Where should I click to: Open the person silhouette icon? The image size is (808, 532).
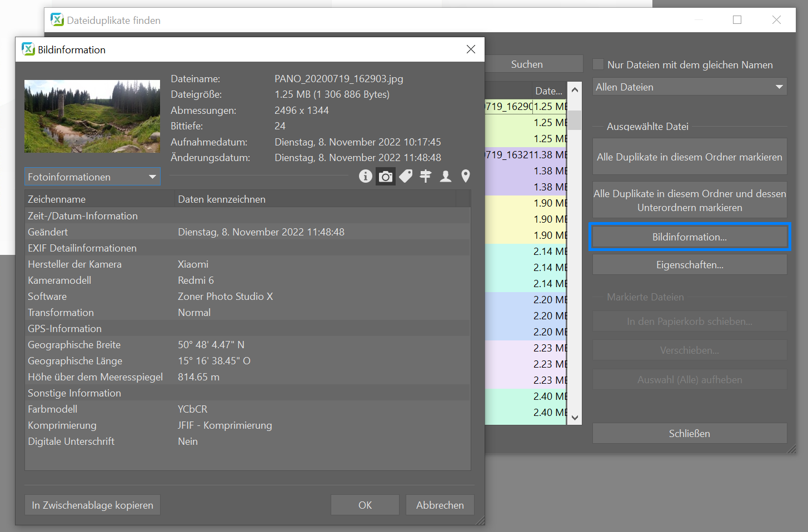[x=446, y=177]
